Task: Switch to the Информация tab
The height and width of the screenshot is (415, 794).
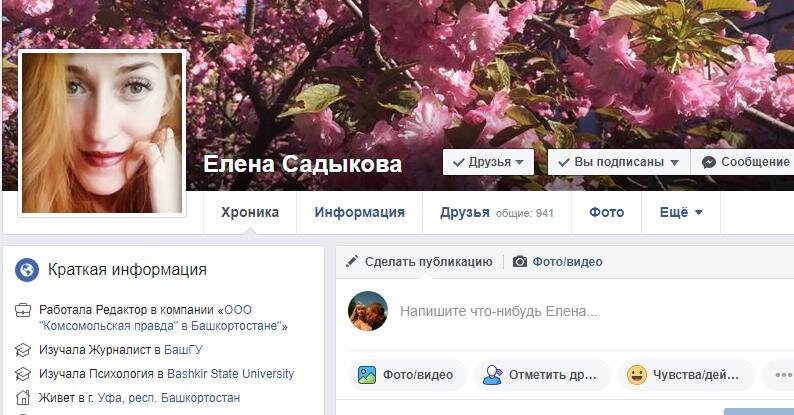Action: pos(360,213)
